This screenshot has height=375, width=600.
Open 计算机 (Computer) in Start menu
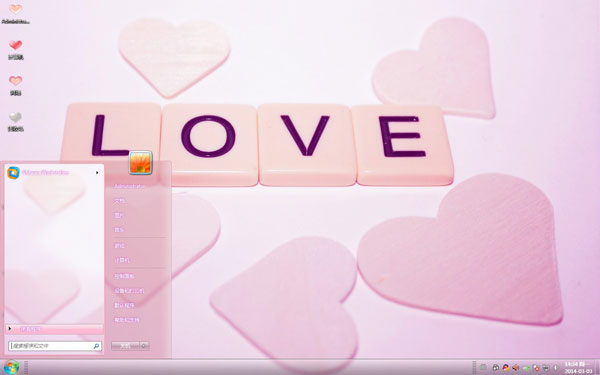[x=122, y=260]
